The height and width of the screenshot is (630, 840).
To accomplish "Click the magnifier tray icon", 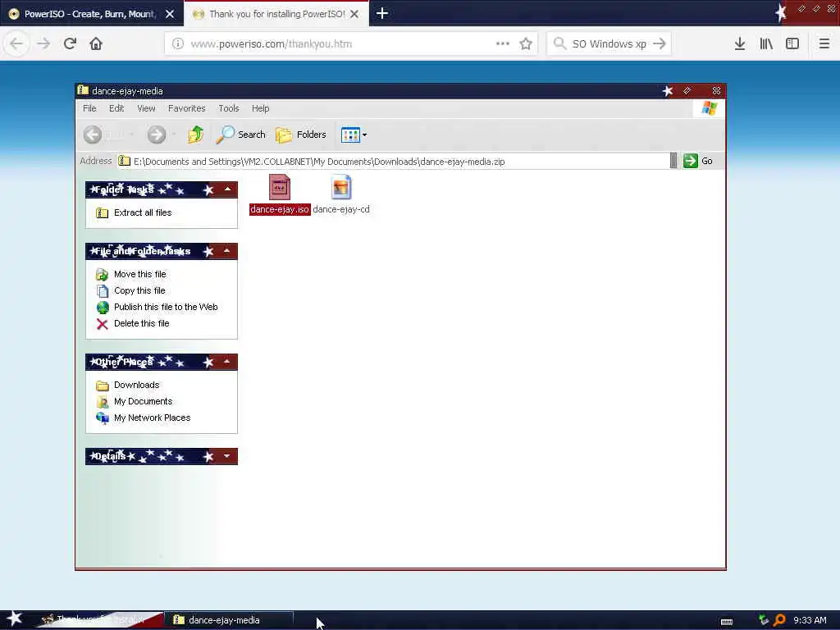I will pyautogui.click(x=779, y=620).
